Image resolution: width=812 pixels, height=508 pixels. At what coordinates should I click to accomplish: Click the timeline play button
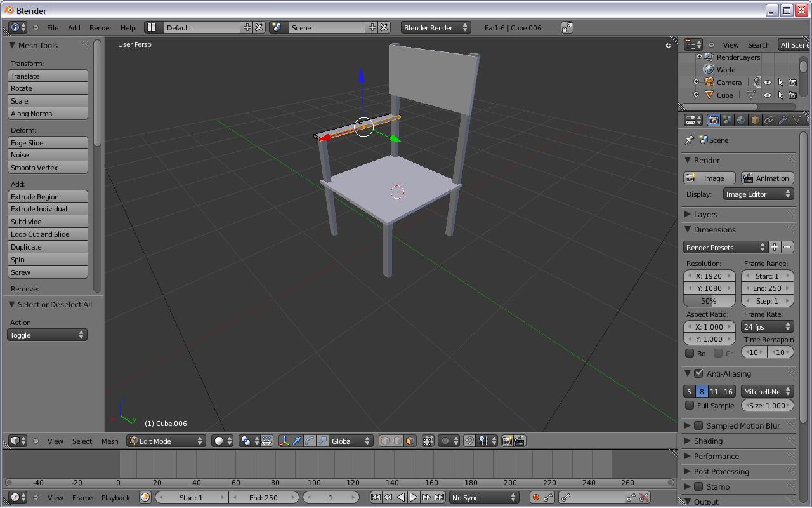[x=414, y=497]
